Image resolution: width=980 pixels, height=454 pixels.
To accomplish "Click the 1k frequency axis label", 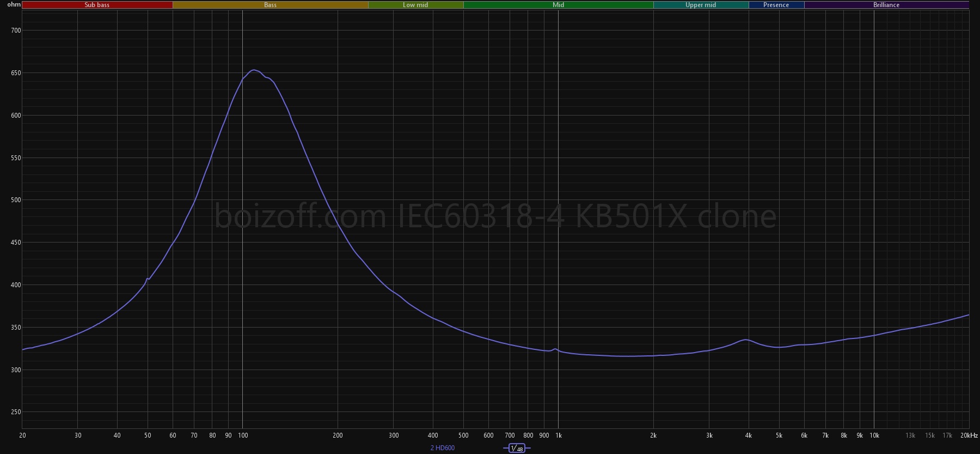I will [558, 435].
